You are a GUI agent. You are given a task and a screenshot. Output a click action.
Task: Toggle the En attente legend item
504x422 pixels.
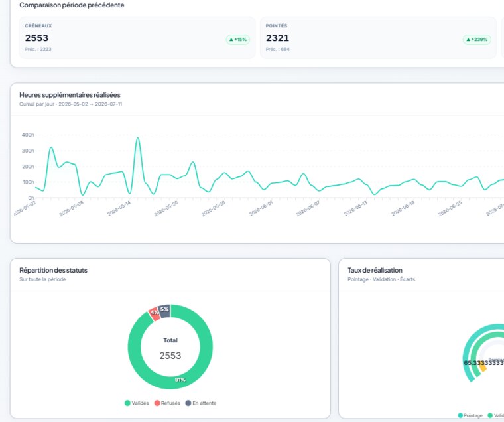pos(201,403)
